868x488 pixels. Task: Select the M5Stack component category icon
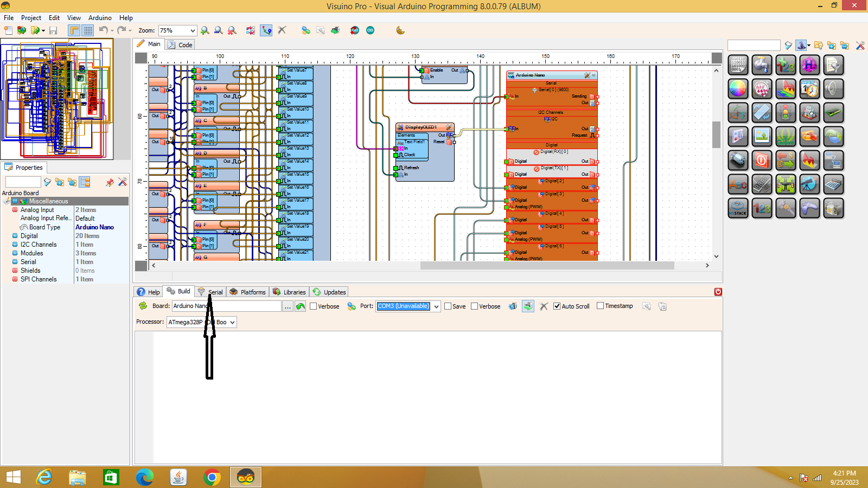(738, 208)
